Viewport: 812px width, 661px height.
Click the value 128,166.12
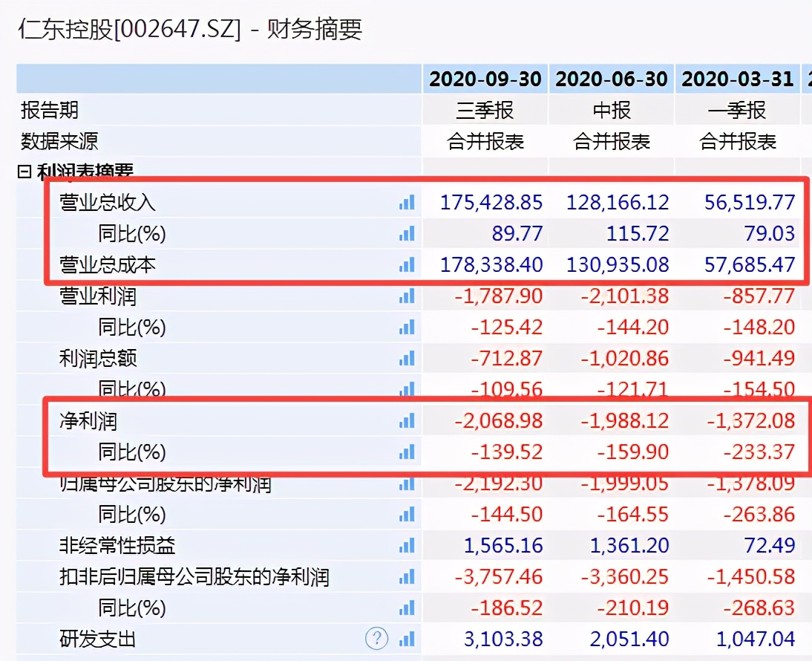(618, 203)
